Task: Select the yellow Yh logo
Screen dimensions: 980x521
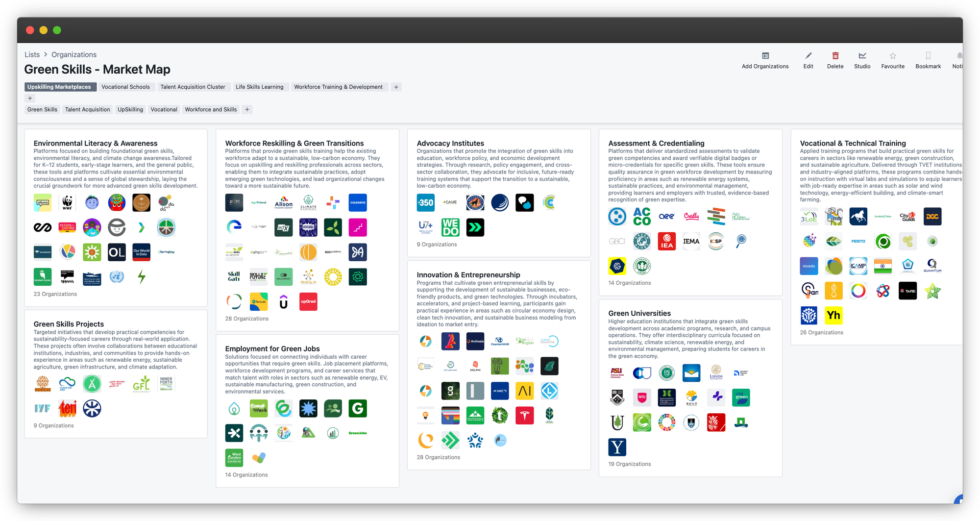Action: click(833, 315)
